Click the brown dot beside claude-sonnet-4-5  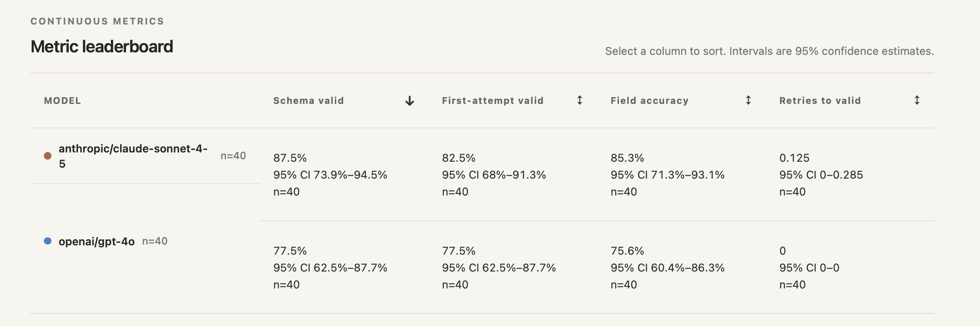(x=48, y=156)
